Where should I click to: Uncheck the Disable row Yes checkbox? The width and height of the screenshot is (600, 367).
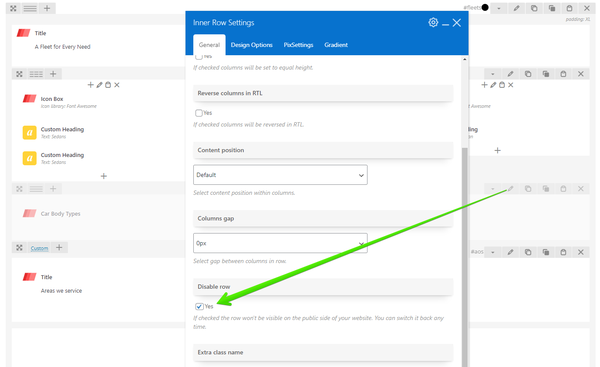[199, 307]
